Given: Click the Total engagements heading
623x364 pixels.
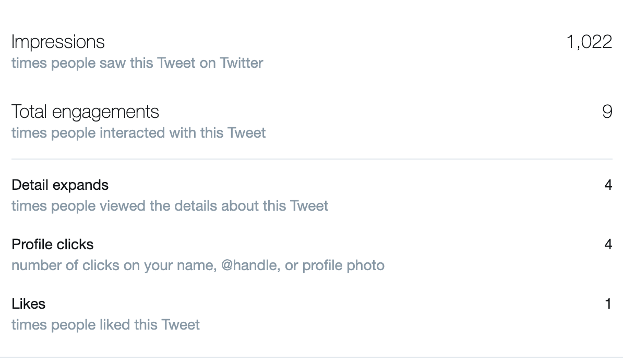Looking at the screenshot, I should [x=85, y=112].
